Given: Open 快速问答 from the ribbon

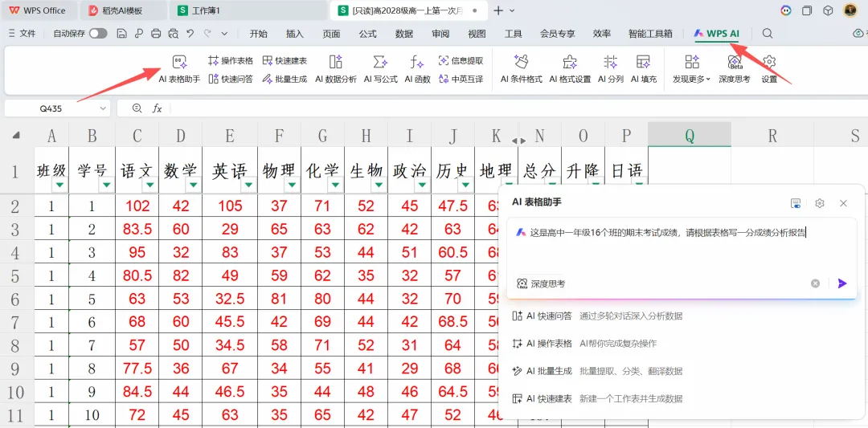Looking at the screenshot, I should [231, 79].
